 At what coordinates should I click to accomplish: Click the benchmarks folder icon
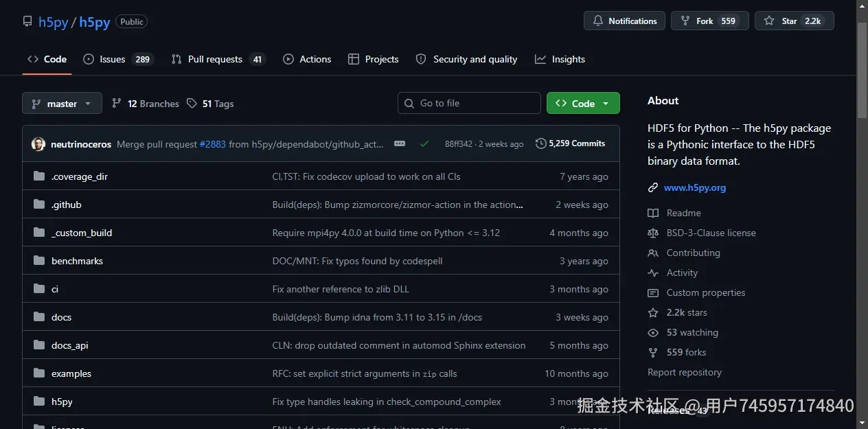pos(39,261)
